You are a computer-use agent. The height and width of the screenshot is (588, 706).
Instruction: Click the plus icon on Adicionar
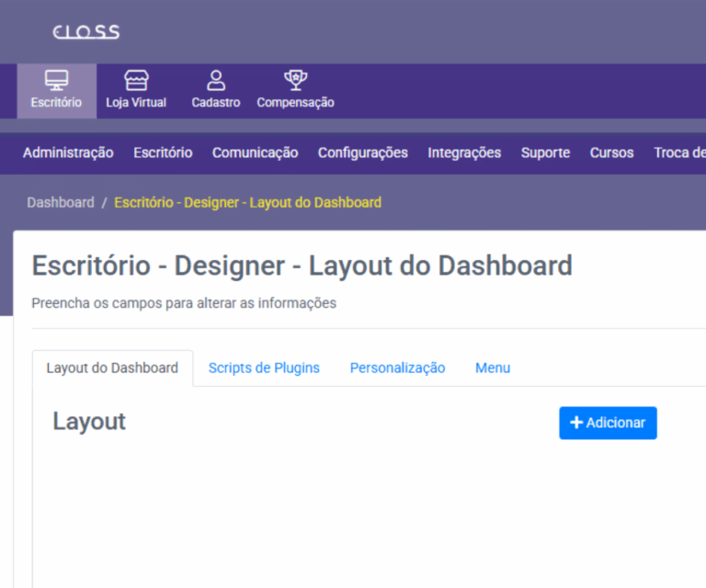[x=576, y=423]
